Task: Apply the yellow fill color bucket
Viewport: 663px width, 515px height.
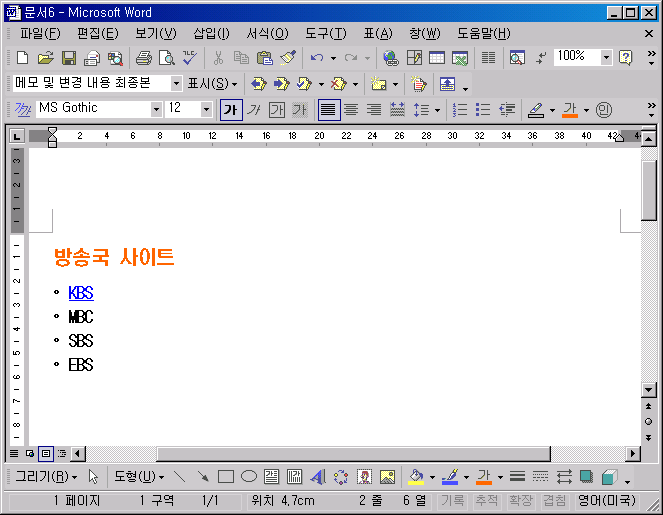Action: (x=416, y=477)
